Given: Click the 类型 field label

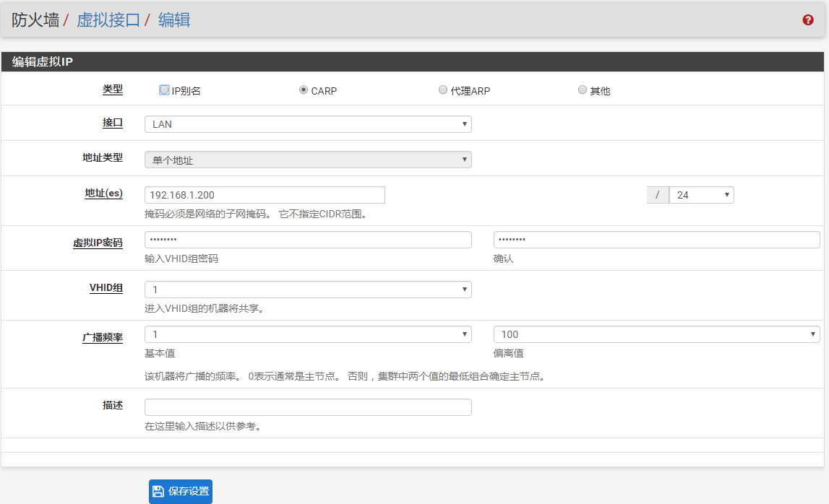Looking at the screenshot, I should click(x=113, y=90).
